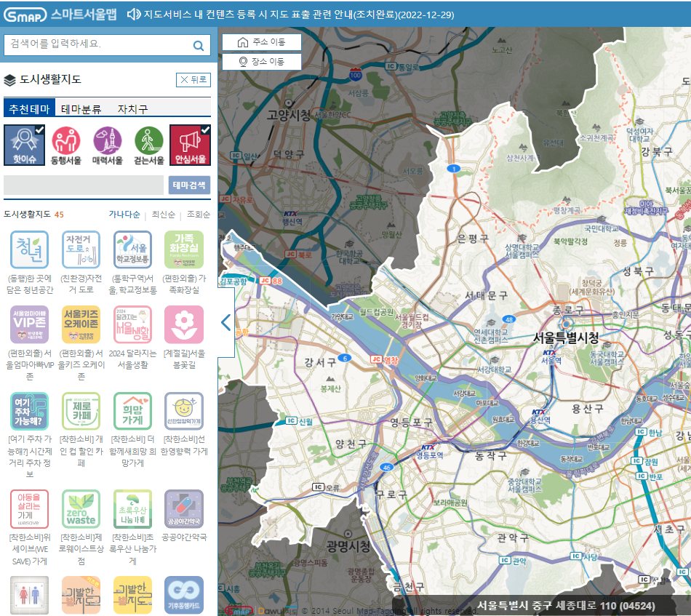
Task: Switch to the 자치구 tab
Action: (132, 109)
